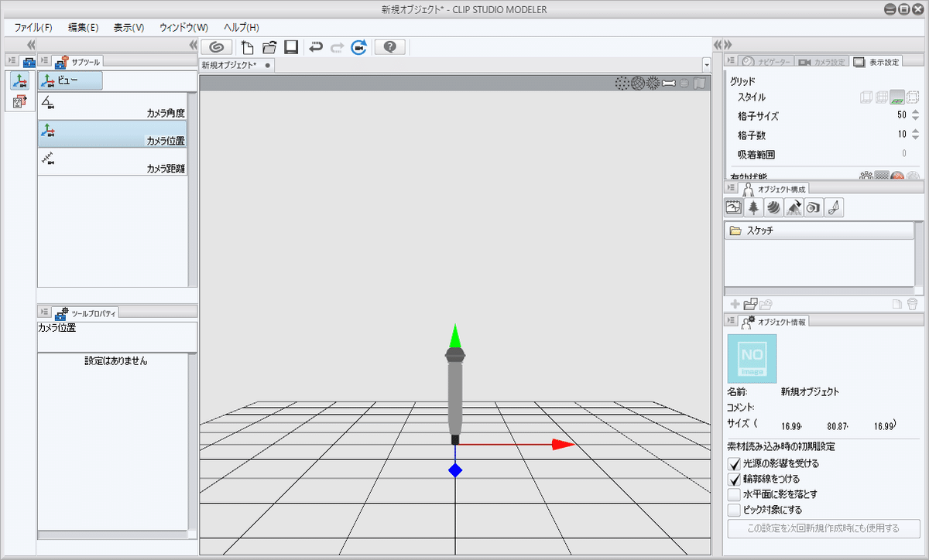The height and width of the screenshot is (560, 929).
Task: Enable 水平面に影を落とす checkbox
Action: pos(735,494)
